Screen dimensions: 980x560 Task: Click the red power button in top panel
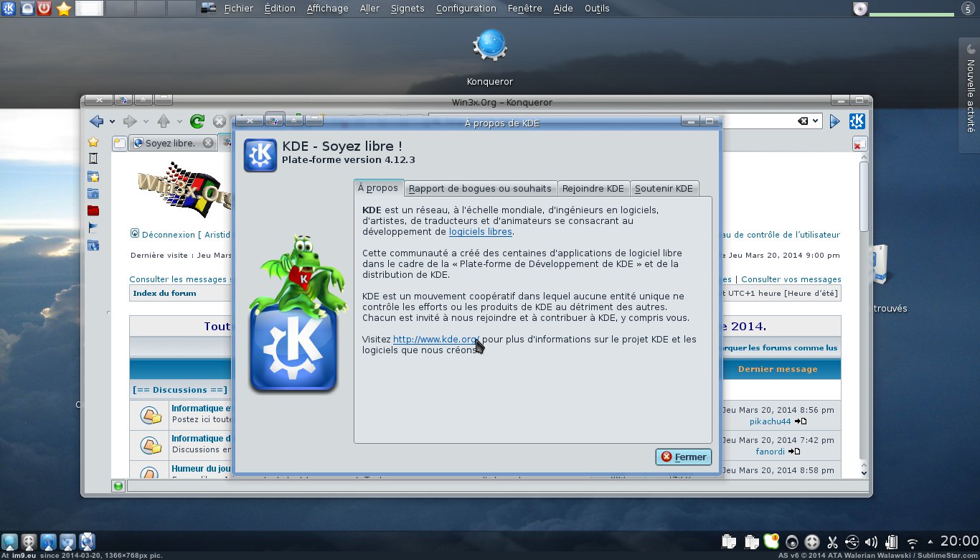point(44,9)
